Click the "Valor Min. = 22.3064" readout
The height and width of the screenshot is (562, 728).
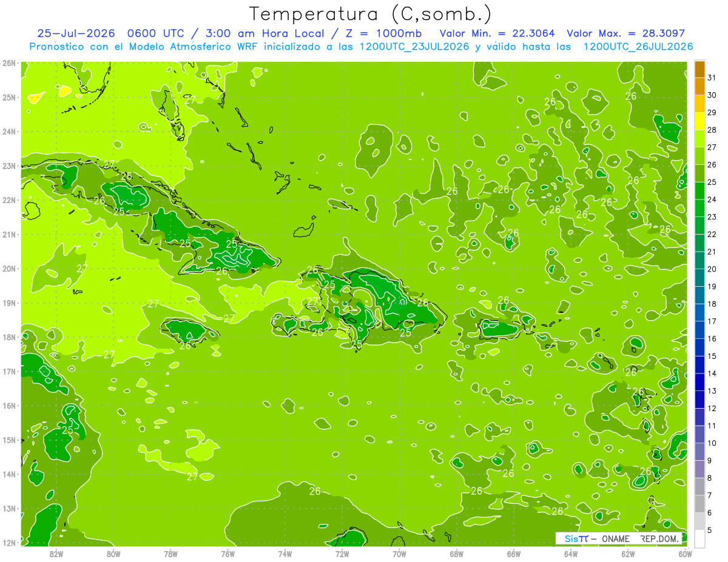(496, 33)
